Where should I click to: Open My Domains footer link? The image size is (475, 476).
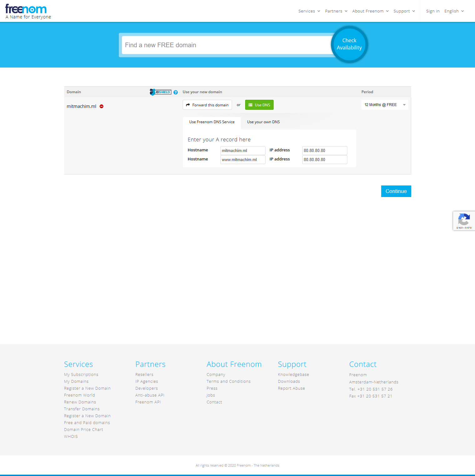pyautogui.click(x=76, y=381)
